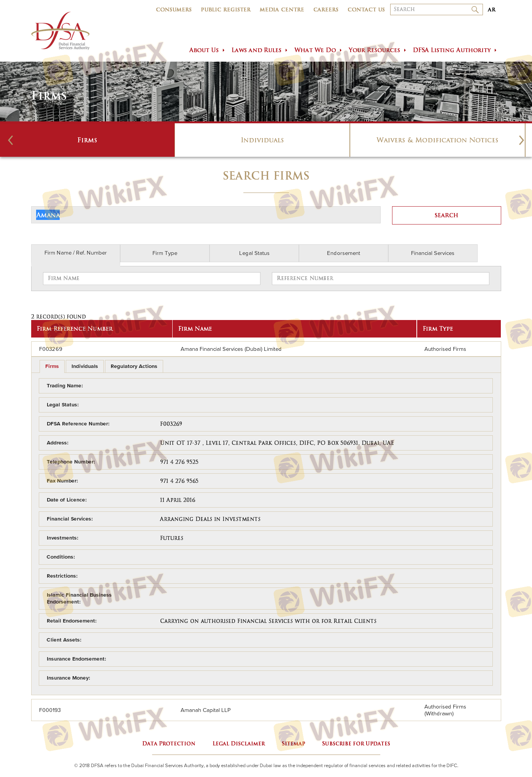Open Waivers & Modification Notices tab
The width and height of the screenshot is (532, 777).
coord(437,140)
